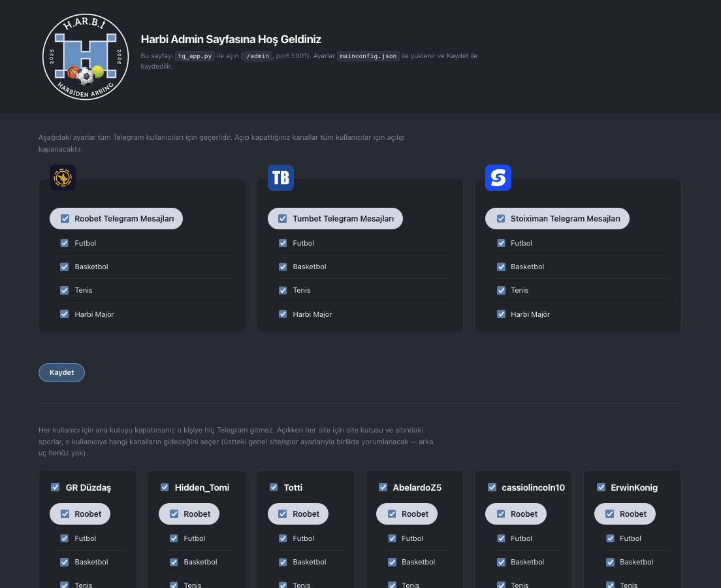The image size is (721, 588).
Task: Uncheck Basketbol in AbelardoZ5 card
Action: click(392, 563)
